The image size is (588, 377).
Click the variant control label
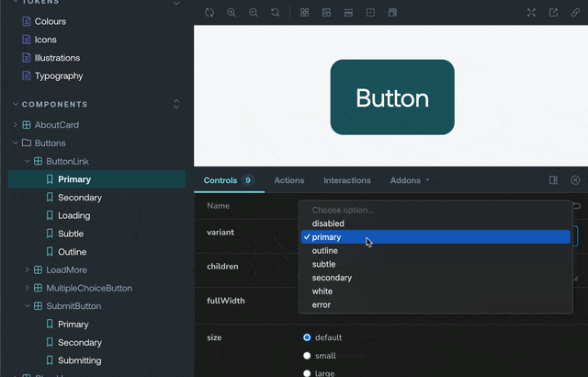tap(220, 233)
